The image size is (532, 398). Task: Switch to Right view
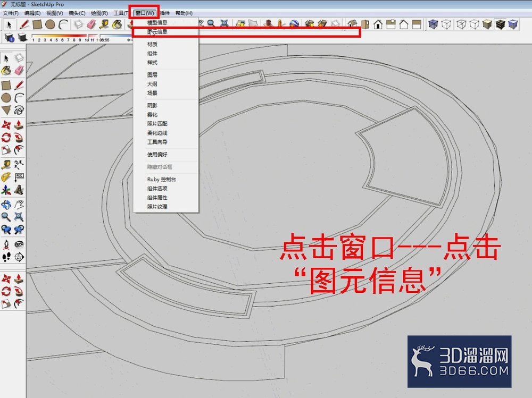pyautogui.click(x=391, y=24)
